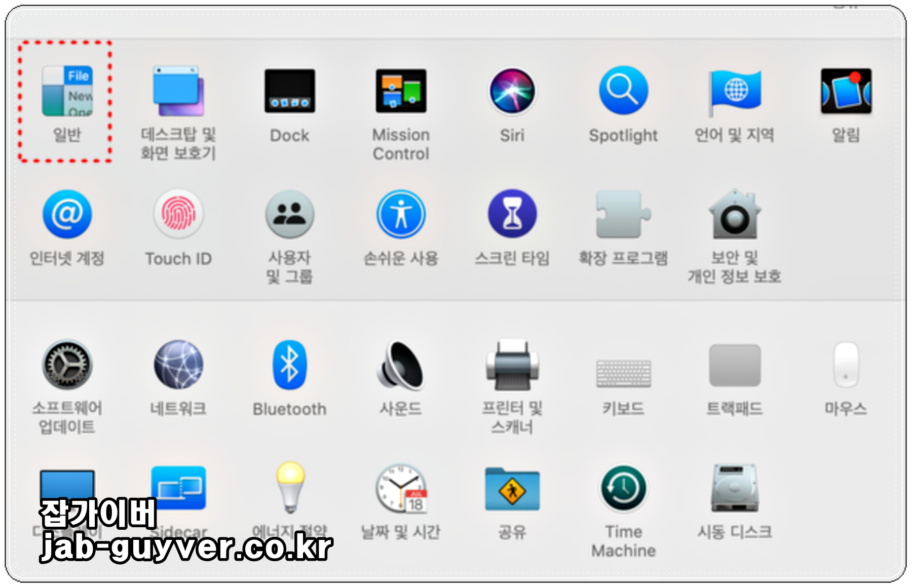Open 데스크탑 및 화면 보호기 settings
Viewport: 912px width, 588px height.
pyautogui.click(x=178, y=91)
